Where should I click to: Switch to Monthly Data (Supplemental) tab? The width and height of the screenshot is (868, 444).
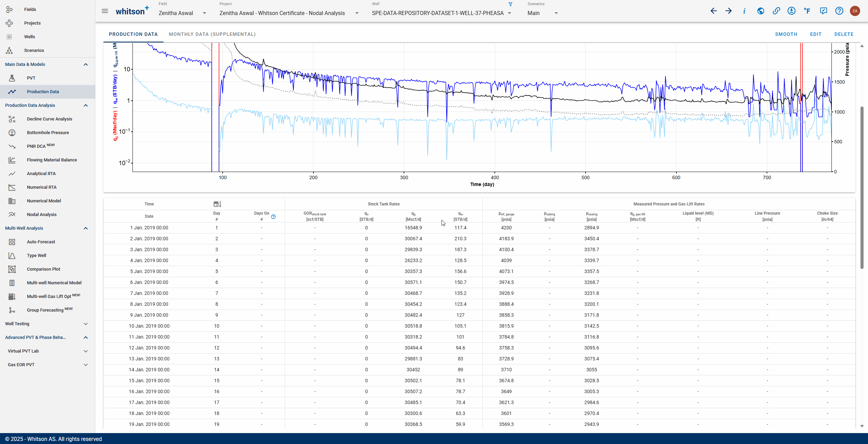tap(212, 34)
